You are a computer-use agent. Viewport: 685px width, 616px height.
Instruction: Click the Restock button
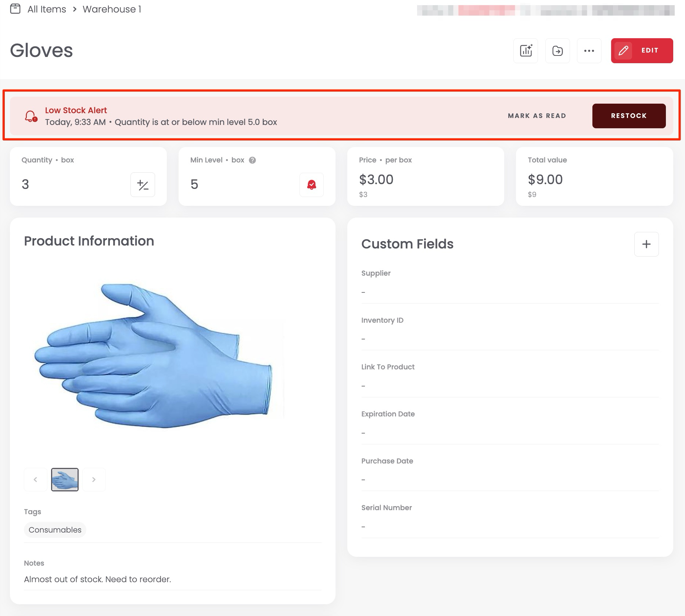click(x=628, y=116)
